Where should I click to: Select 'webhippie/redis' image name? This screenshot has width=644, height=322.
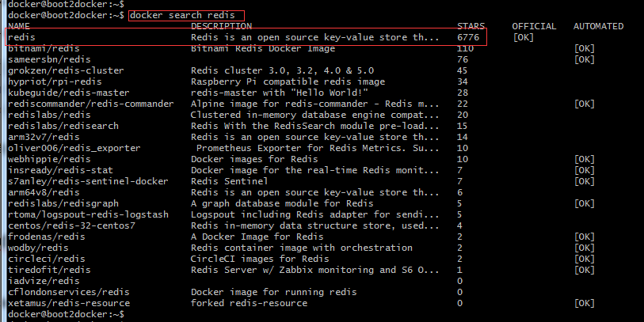point(49,159)
